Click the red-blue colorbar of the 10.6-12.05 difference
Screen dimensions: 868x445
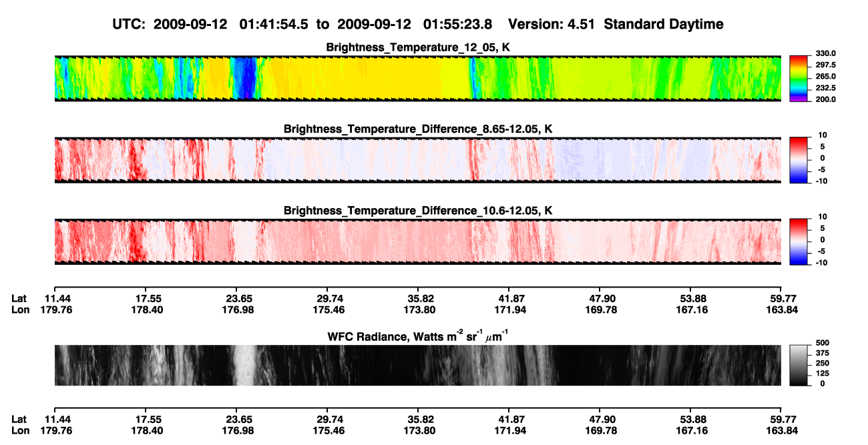point(799,242)
